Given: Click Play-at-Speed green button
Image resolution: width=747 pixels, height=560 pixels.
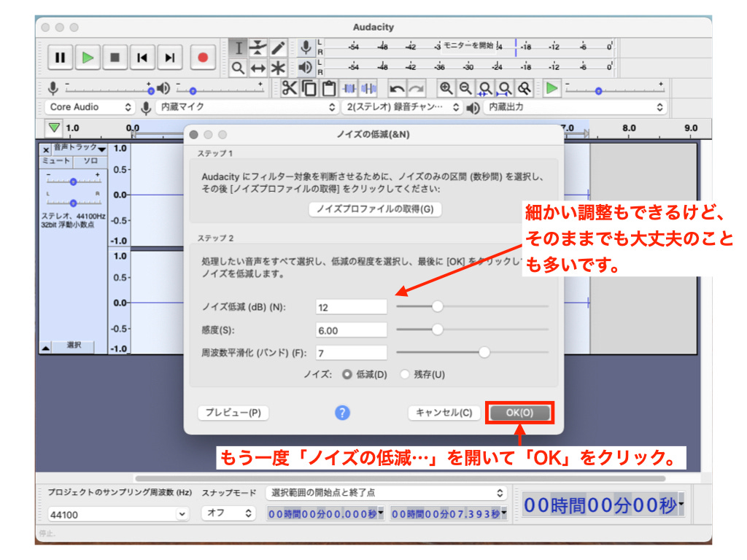Looking at the screenshot, I should click(551, 88).
